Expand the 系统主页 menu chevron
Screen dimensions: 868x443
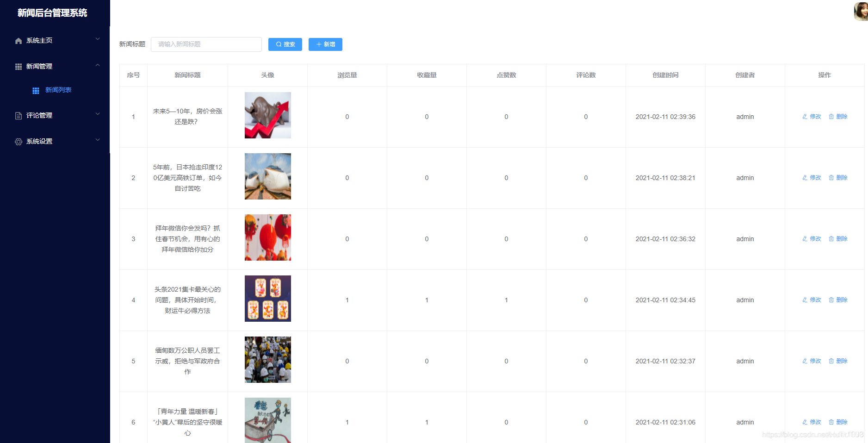point(98,39)
